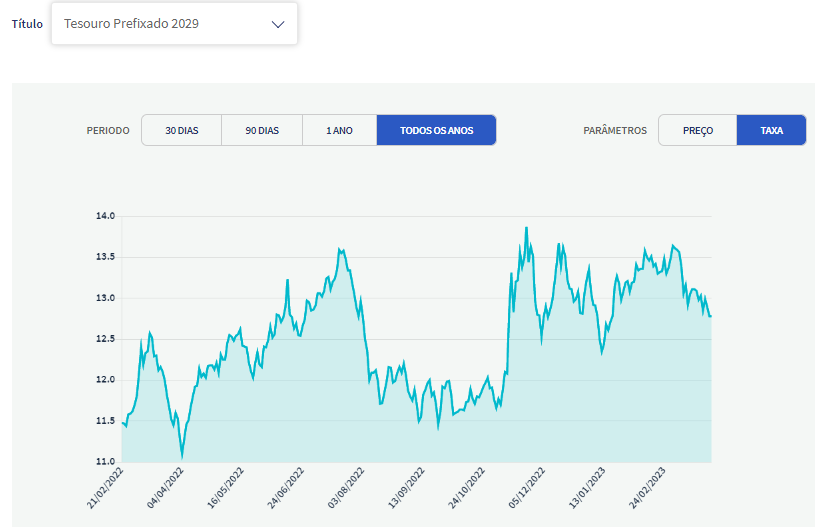This screenshot has height=527, width=815.
Task: Click the 12.0 value on the y-axis
Action: coord(105,380)
